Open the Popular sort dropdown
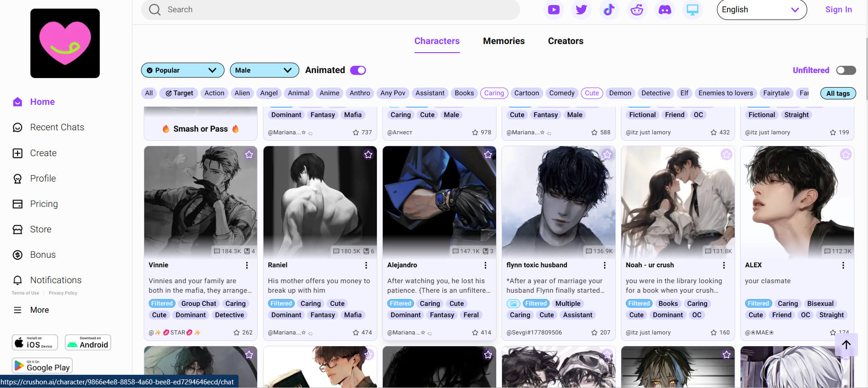The width and height of the screenshot is (868, 388). (182, 70)
